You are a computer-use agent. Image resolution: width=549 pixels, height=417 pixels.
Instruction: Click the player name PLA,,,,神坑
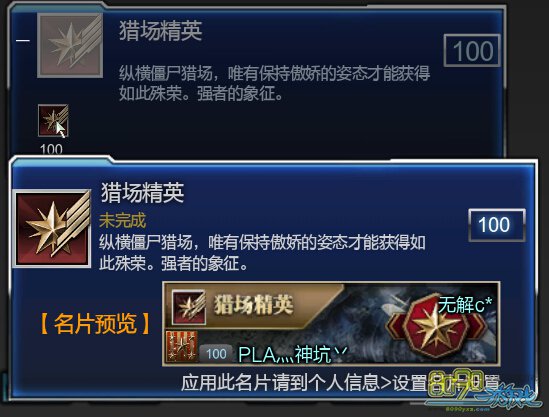[x=293, y=355]
